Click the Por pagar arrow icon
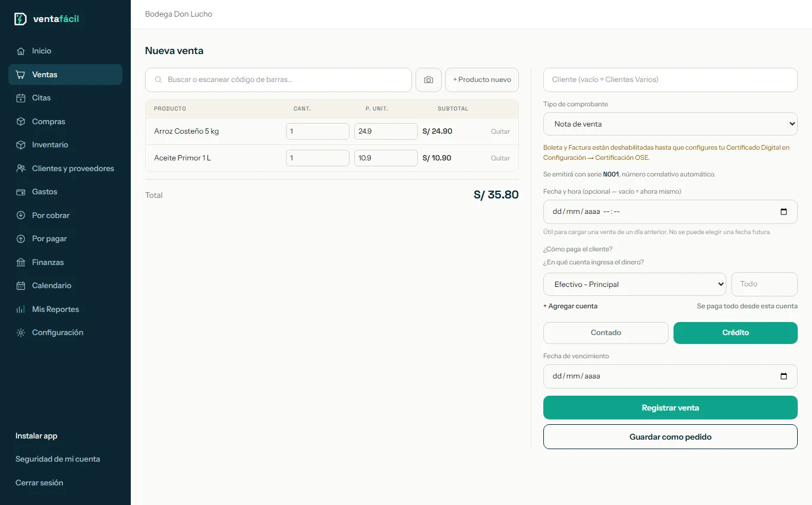This screenshot has height=505, width=812. (x=21, y=239)
